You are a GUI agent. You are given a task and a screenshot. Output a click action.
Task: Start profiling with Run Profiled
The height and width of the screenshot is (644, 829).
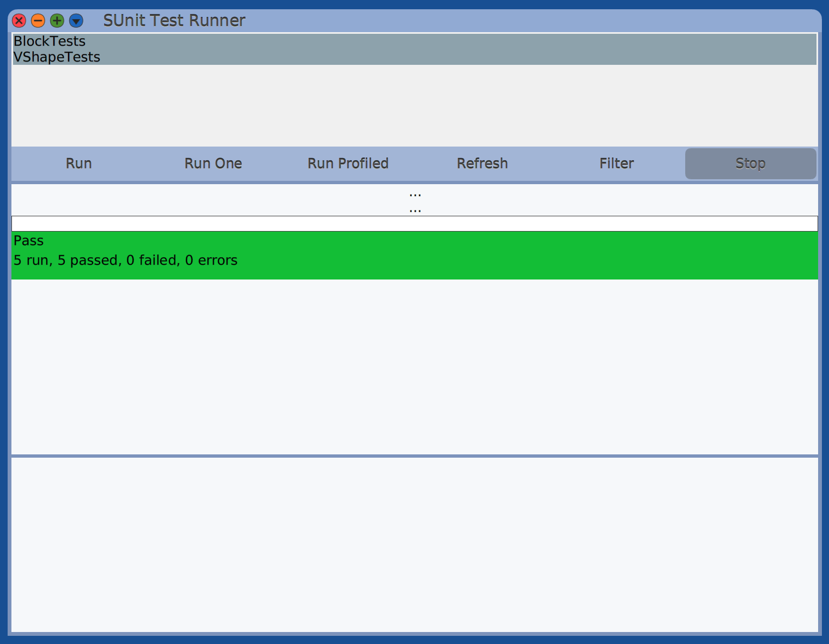pos(348,163)
